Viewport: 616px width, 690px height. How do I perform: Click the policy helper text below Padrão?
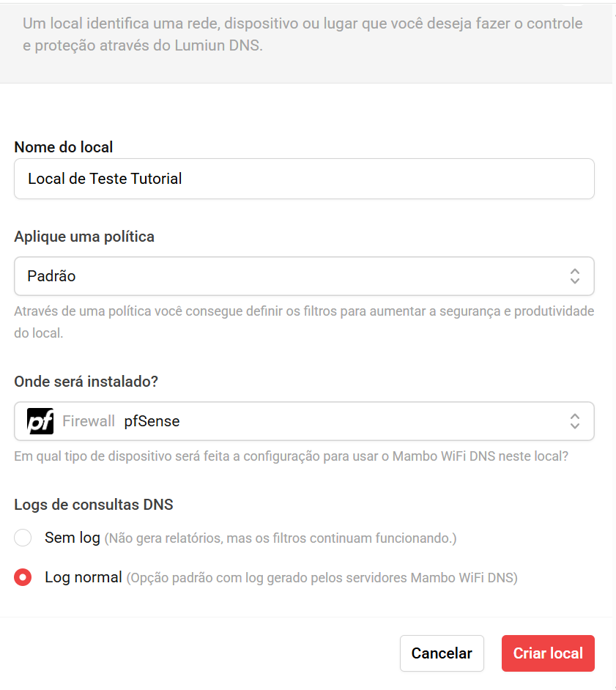(x=304, y=322)
